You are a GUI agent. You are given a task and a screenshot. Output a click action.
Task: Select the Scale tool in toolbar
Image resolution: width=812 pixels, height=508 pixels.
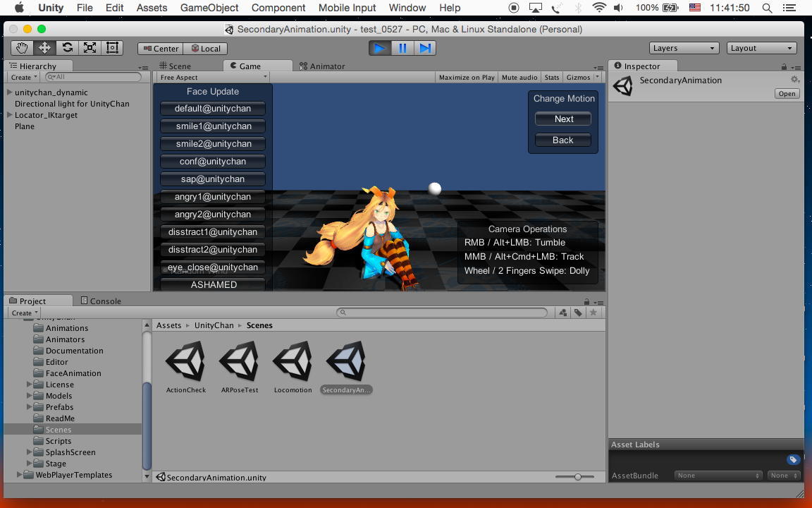click(x=90, y=48)
